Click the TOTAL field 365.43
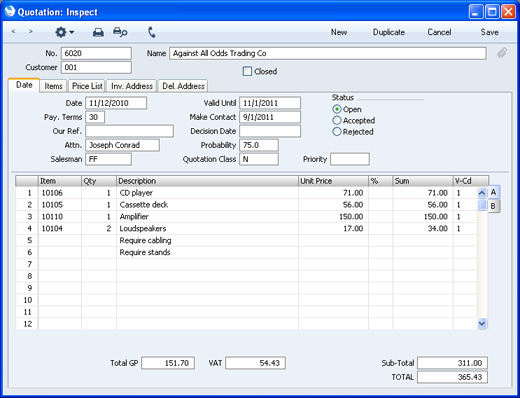The image size is (520, 398). coord(452,377)
